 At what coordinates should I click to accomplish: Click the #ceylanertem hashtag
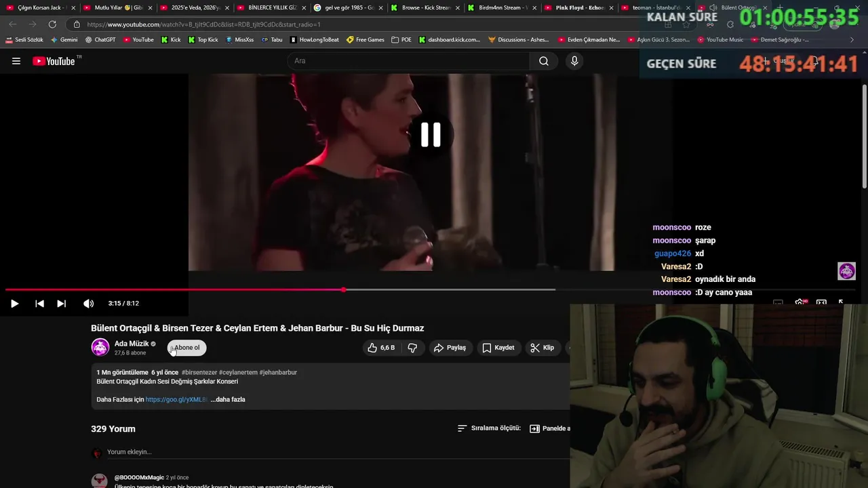click(x=238, y=373)
